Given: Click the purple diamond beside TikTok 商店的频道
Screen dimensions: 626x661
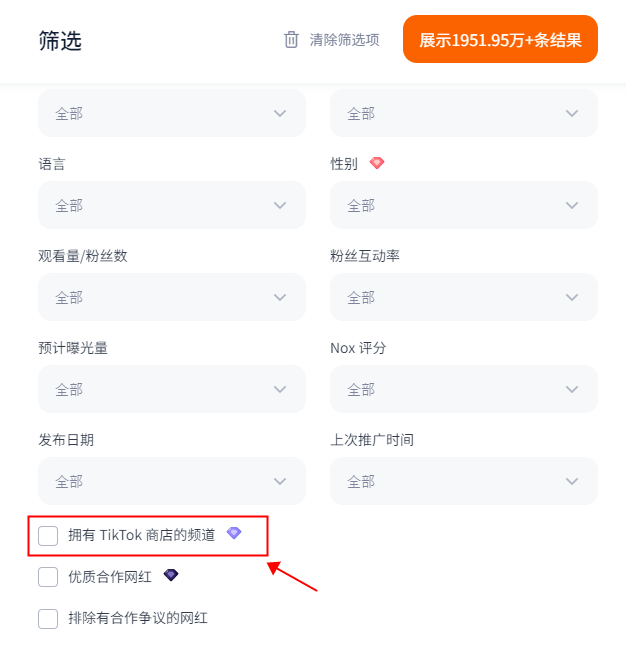Looking at the screenshot, I should pyautogui.click(x=234, y=534).
